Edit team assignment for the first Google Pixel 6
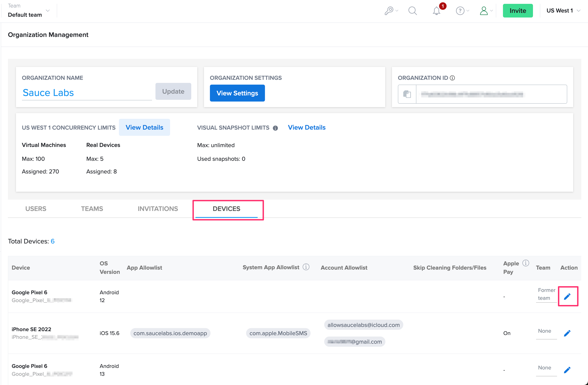588x385 pixels. coord(567,296)
